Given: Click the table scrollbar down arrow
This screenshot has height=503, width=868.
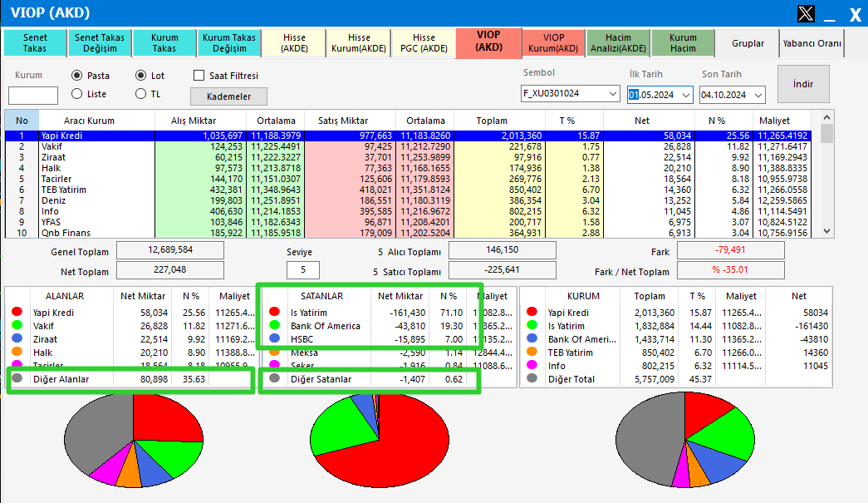Looking at the screenshot, I should pos(827,231).
